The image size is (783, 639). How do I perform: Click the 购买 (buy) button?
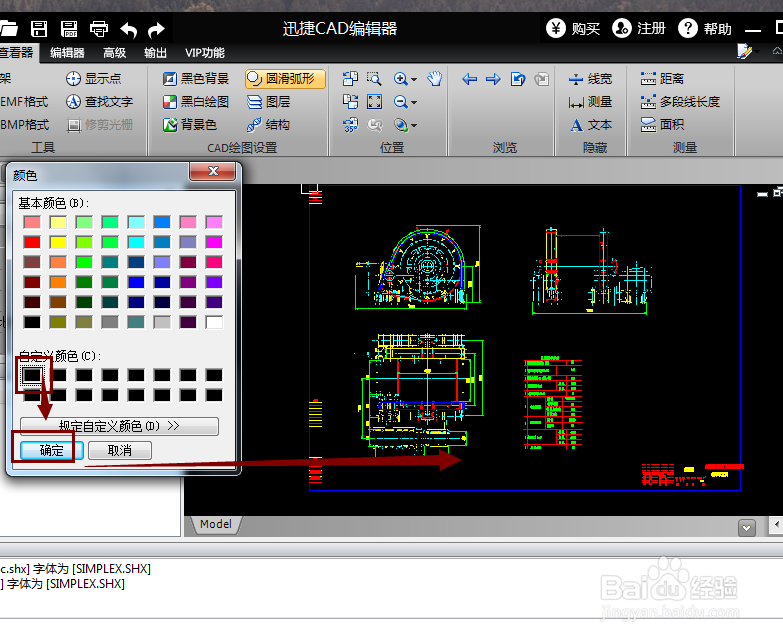click(x=573, y=28)
